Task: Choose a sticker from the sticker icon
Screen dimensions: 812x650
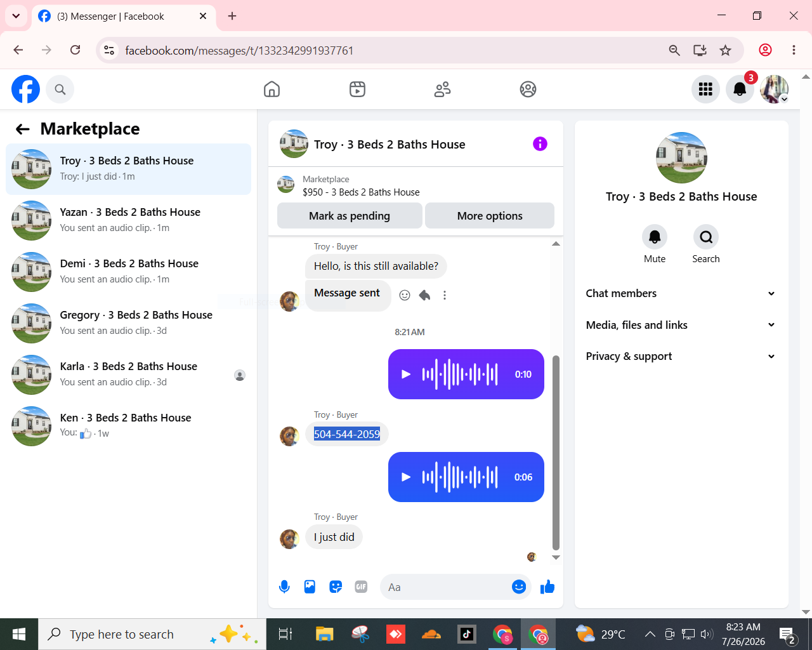Action: click(x=336, y=587)
